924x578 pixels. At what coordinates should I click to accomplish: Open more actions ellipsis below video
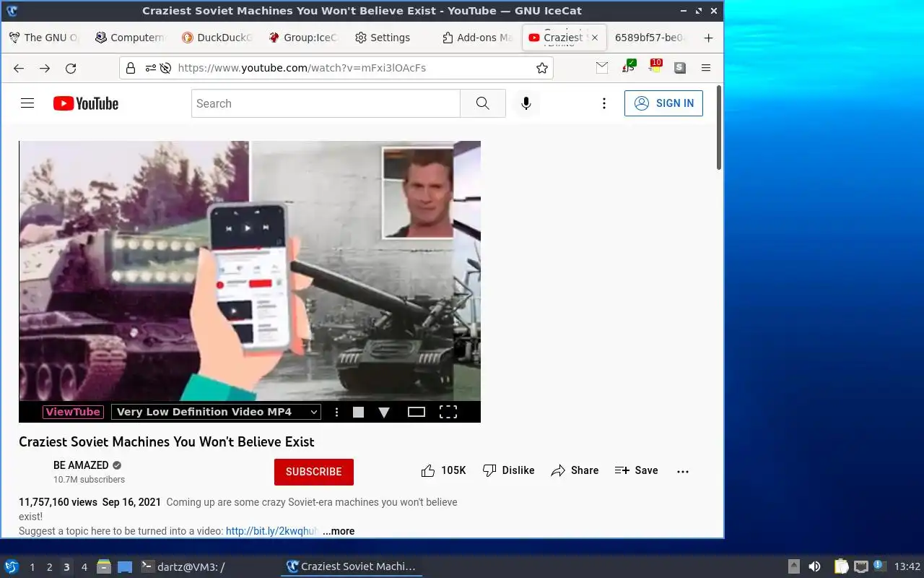click(x=683, y=471)
